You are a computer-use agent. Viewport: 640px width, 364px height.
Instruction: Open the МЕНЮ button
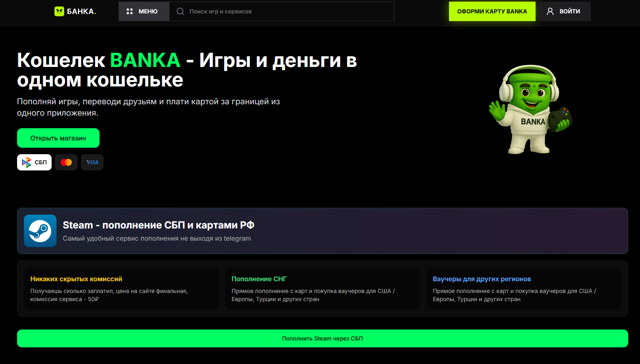144,11
